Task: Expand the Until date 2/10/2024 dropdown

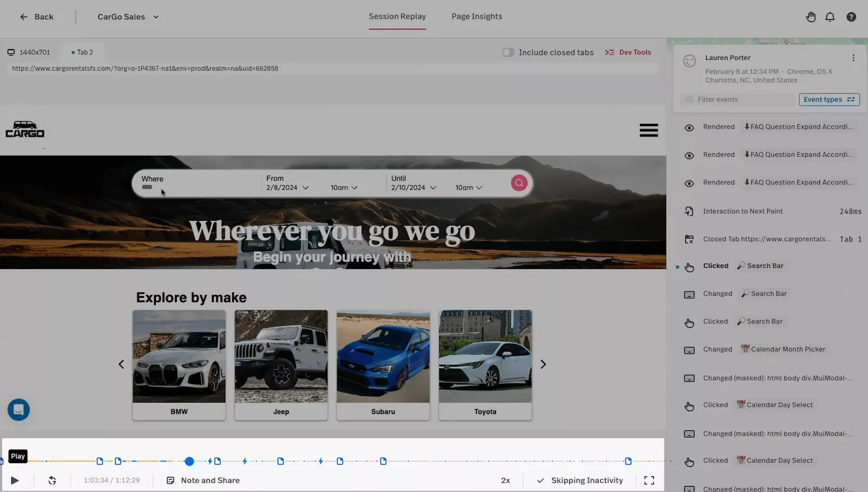Action: point(413,188)
